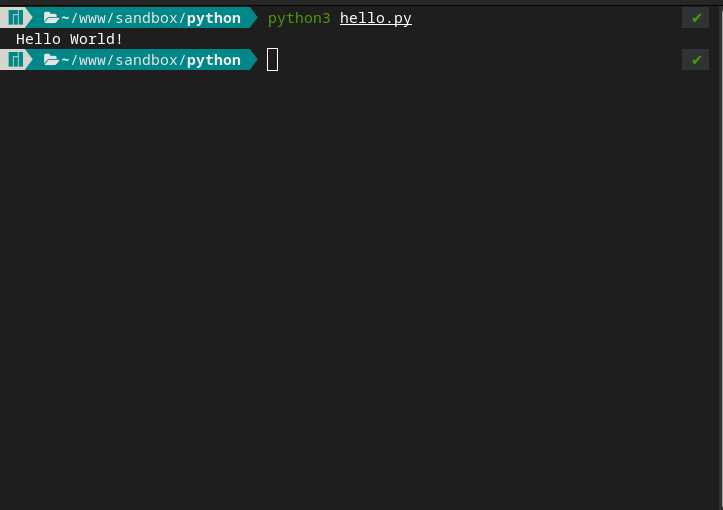Click the teal arrow tip before the block cursor
Viewport: 723px width, 510px height.
point(253,60)
